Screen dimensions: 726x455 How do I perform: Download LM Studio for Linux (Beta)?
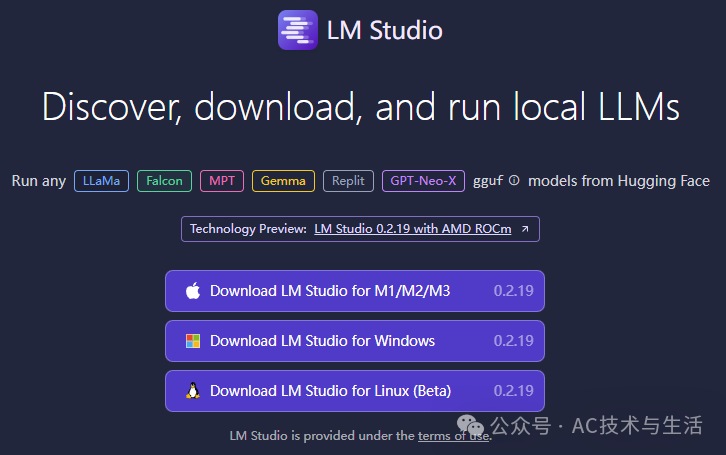[x=355, y=391]
